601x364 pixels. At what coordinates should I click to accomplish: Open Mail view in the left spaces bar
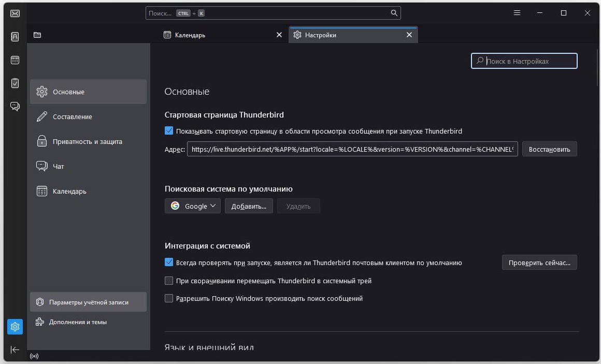(15, 13)
